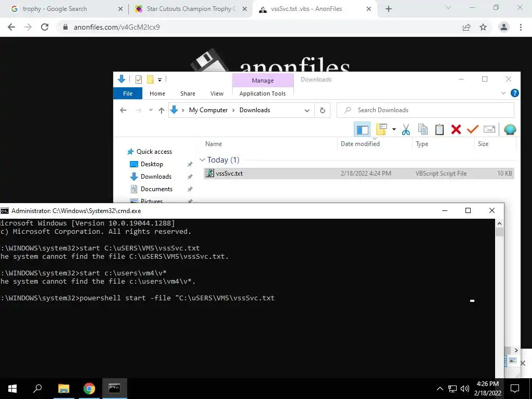Switch to Star Cutouts Champion Trophy tab
Screen dimensions: 532x399
point(190,9)
